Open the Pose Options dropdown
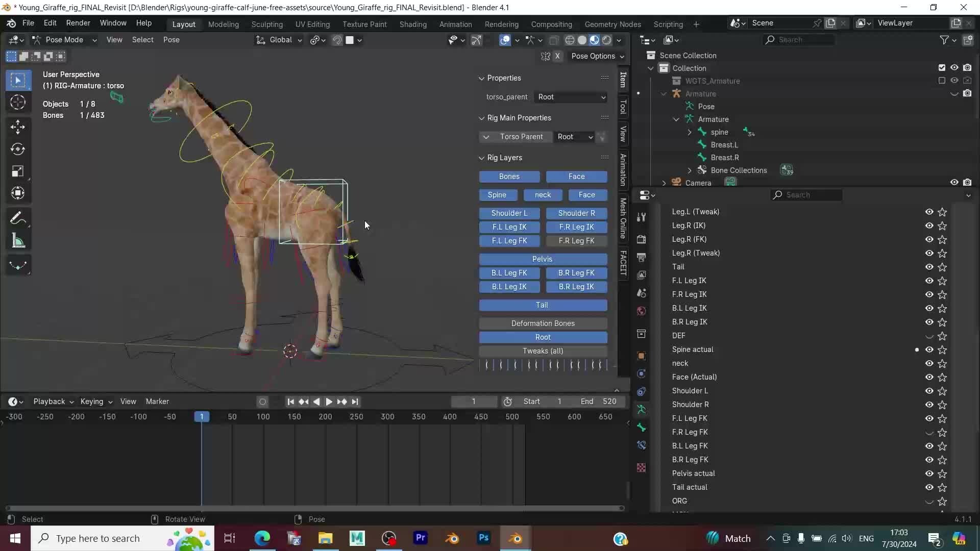The width and height of the screenshot is (980, 551). click(597, 57)
